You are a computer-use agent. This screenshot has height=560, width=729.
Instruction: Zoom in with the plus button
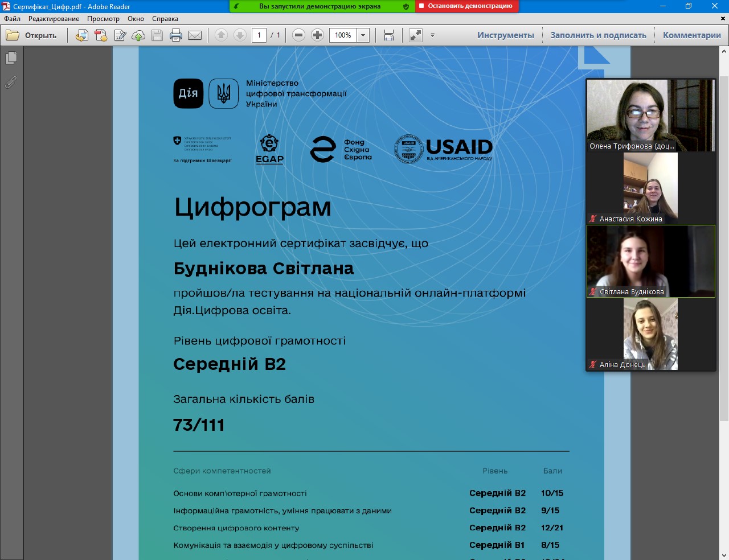tap(318, 35)
